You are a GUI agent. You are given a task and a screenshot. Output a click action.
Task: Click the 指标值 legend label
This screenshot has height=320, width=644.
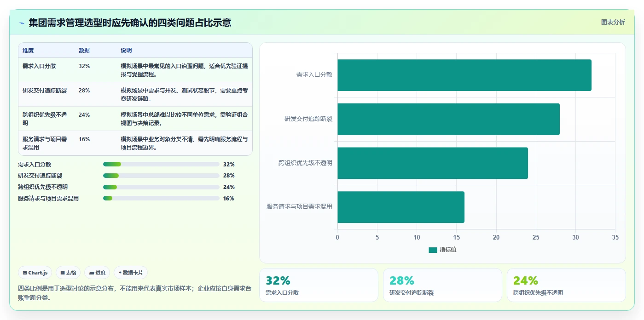pos(448,250)
